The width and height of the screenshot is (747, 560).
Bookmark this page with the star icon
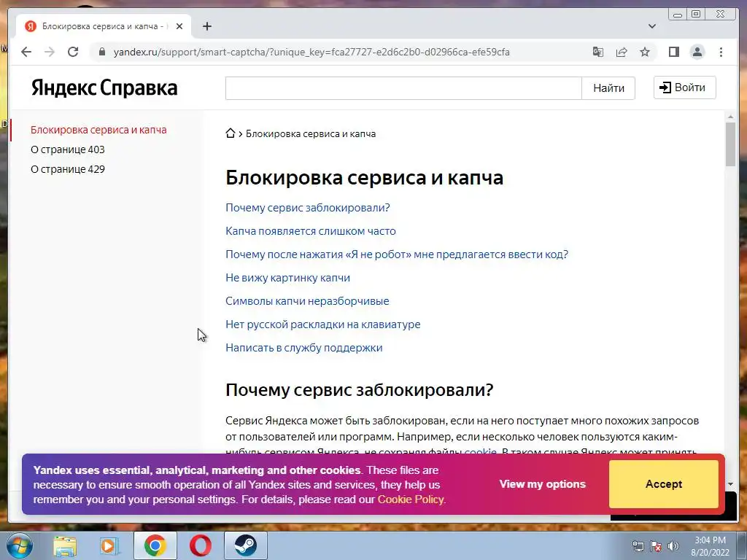[x=645, y=52]
